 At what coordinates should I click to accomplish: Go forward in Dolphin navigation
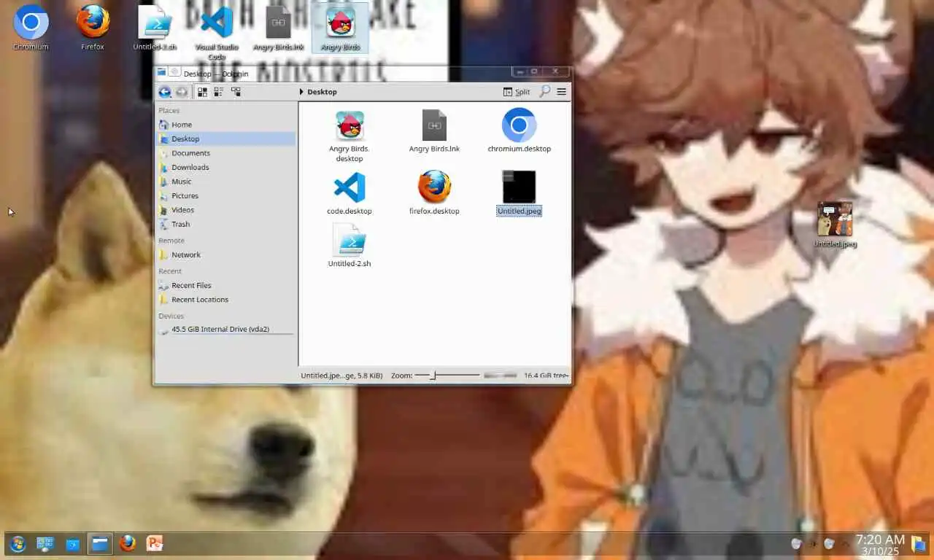[x=182, y=92]
